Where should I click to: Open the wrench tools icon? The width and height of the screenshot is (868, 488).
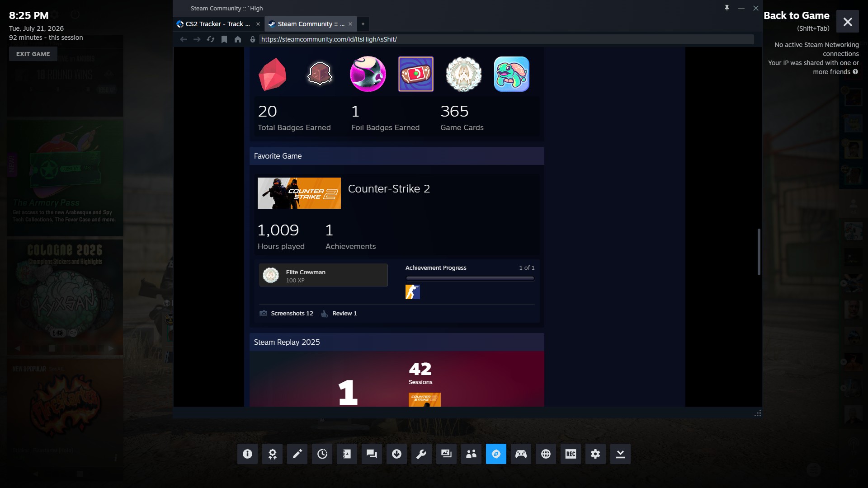(x=421, y=454)
